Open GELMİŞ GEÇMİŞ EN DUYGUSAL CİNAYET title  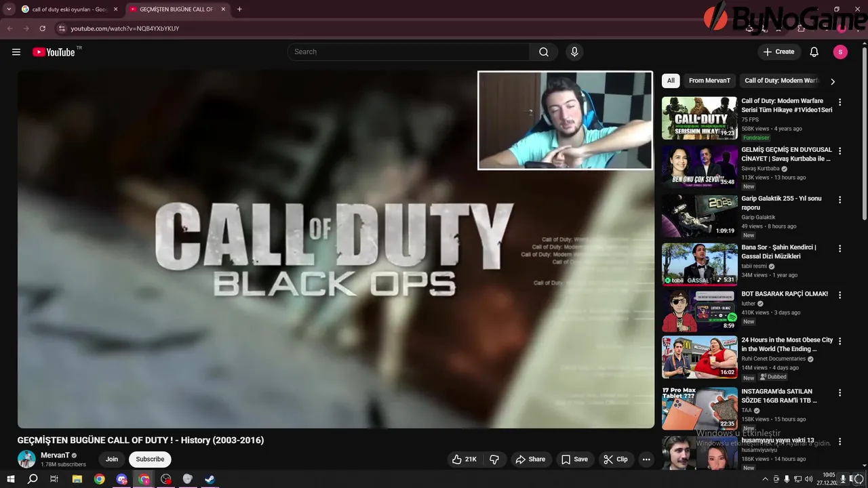click(x=787, y=155)
